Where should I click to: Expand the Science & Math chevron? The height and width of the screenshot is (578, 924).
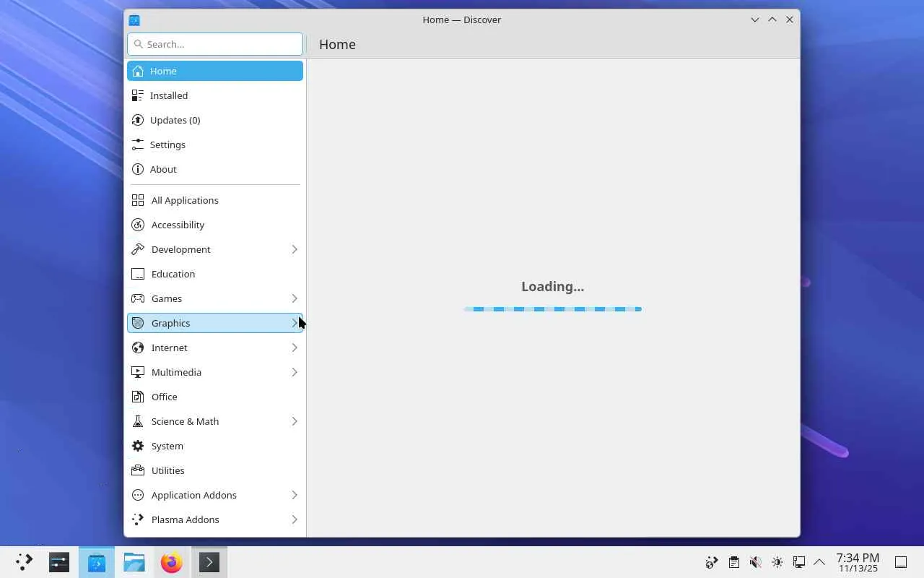[x=295, y=421]
